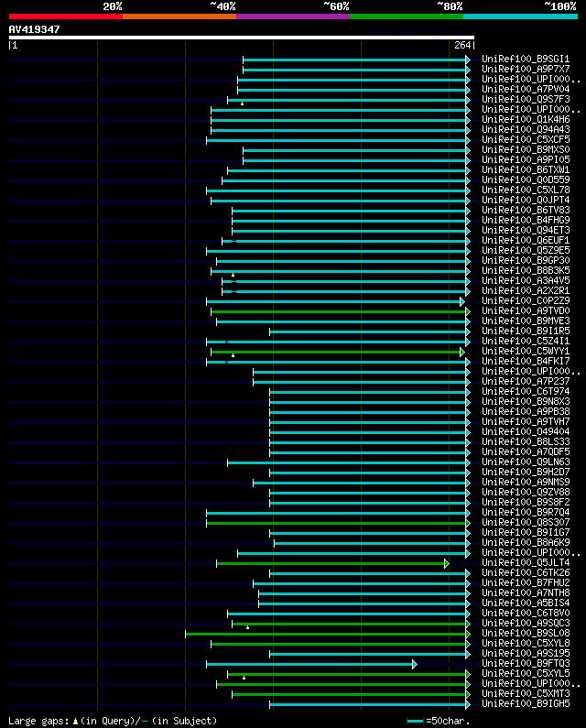Select the UniRef100_A7P237 label

pyautogui.click(x=526, y=381)
